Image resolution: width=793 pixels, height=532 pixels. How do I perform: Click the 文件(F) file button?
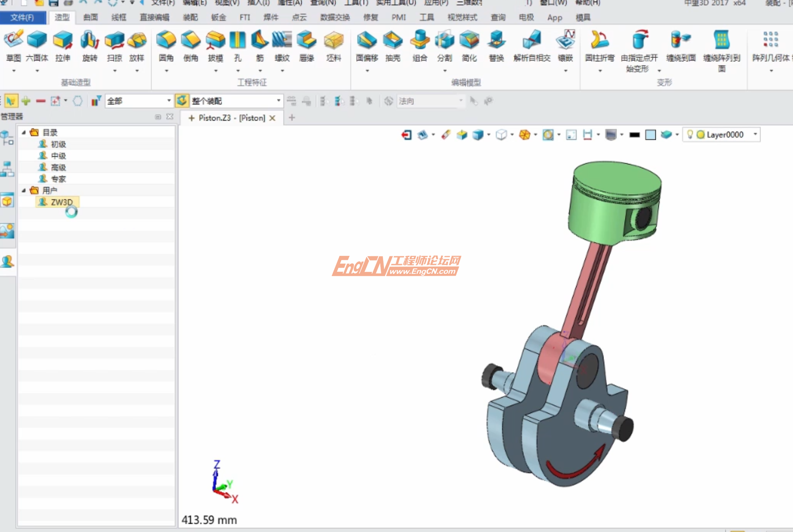click(x=23, y=17)
